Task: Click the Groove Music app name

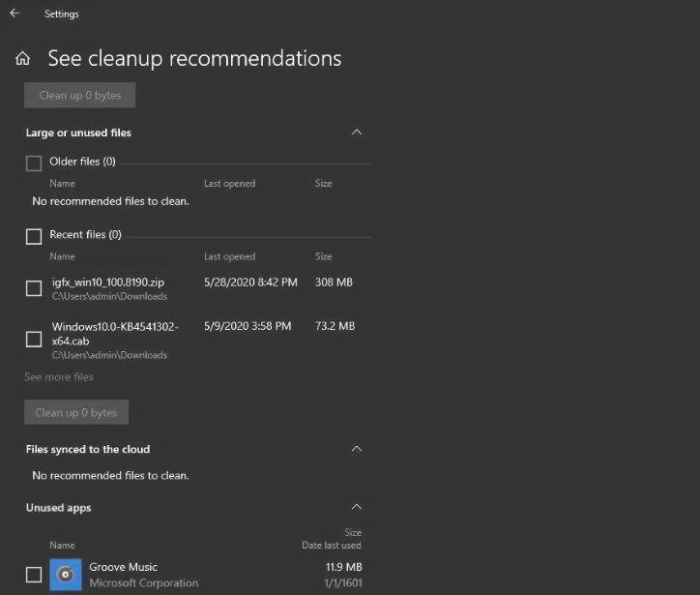Action: (123, 567)
